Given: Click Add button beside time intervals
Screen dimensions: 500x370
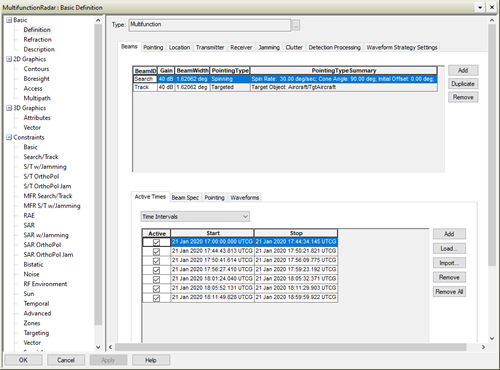Looking at the screenshot, I should pos(449,234).
